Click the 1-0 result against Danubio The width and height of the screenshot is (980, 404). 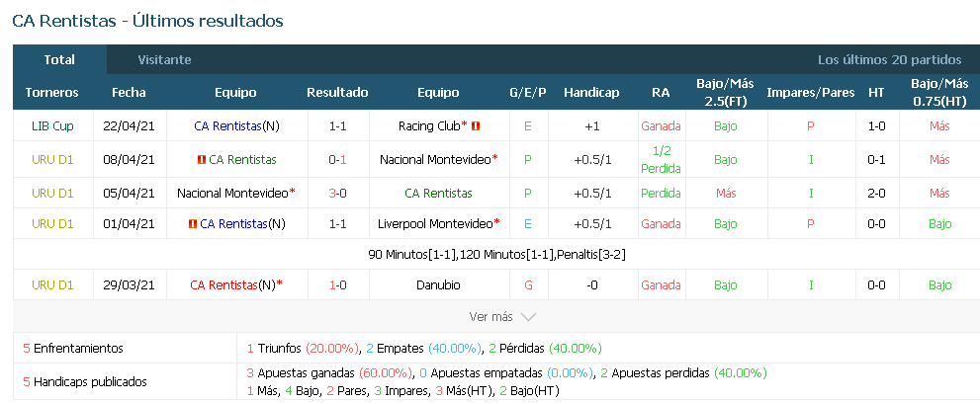pyautogui.click(x=337, y=285)
